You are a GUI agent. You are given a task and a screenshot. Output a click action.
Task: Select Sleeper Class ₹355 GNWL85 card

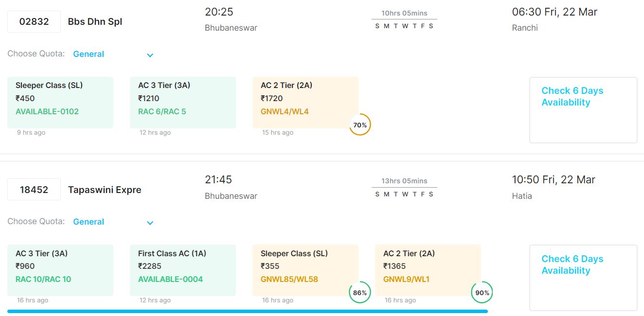pyautogui.click(x=305, y=270)
